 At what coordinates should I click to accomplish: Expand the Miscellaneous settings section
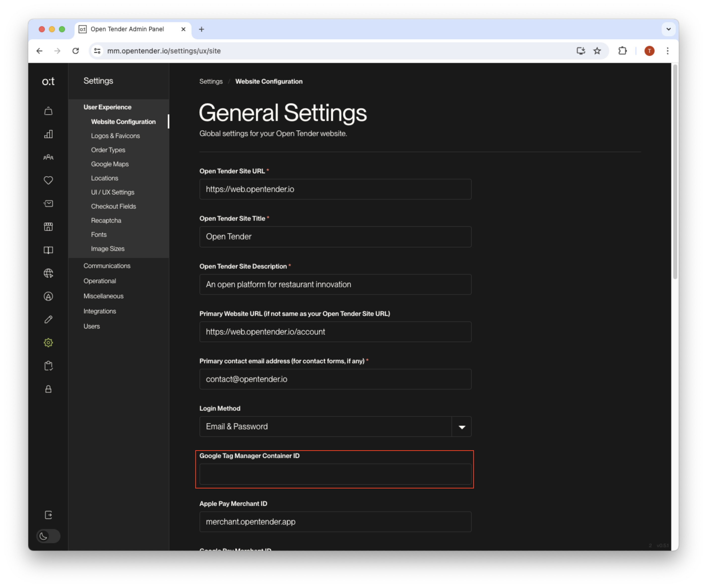pyautogui.click(x=103, y=296)
